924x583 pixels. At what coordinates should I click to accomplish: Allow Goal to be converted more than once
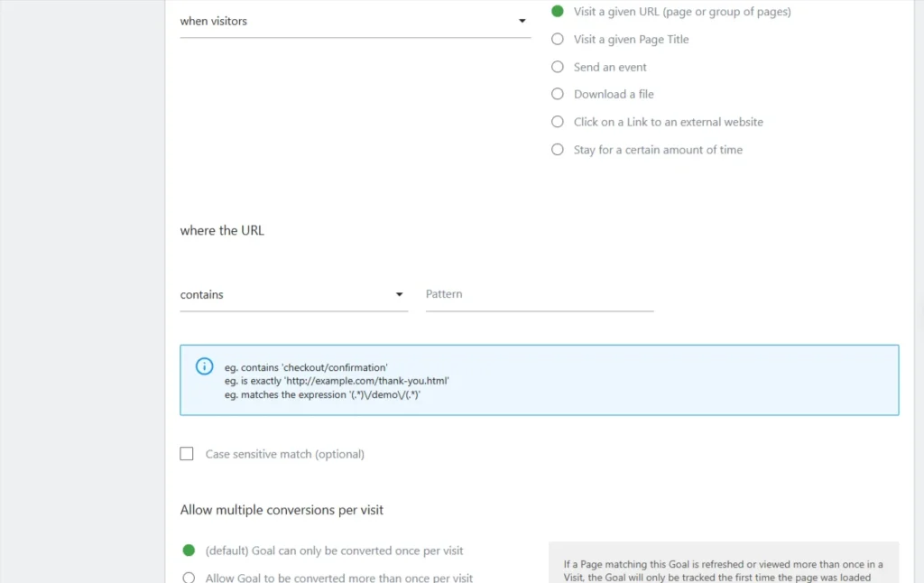tap(189, 578)
